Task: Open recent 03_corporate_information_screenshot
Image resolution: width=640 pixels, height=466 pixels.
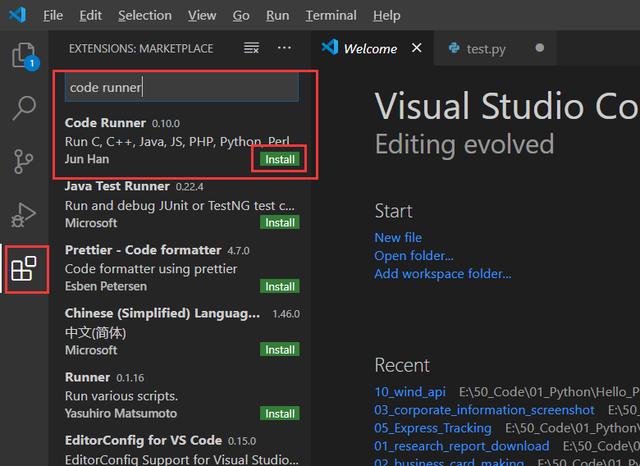Action: pos(484,410)
